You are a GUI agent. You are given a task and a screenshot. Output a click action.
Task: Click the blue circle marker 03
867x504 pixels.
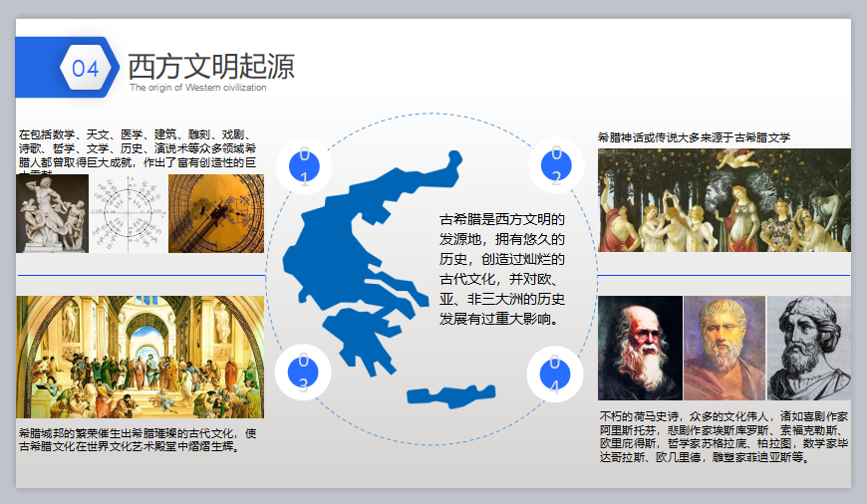coord(303,373)
